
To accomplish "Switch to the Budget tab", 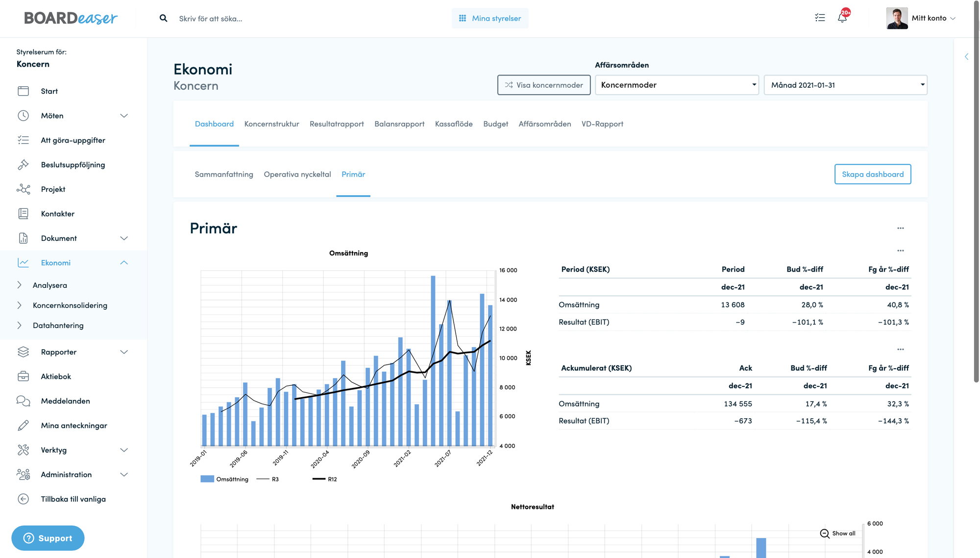I will (495, 124).
